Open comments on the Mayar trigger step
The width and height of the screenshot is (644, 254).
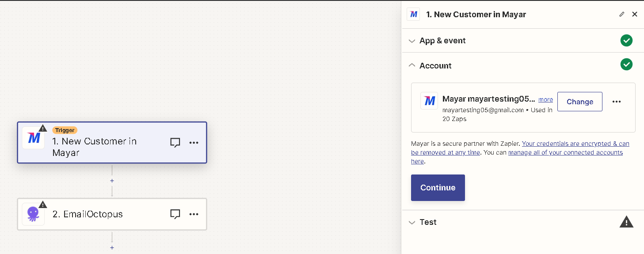[175, 143]
